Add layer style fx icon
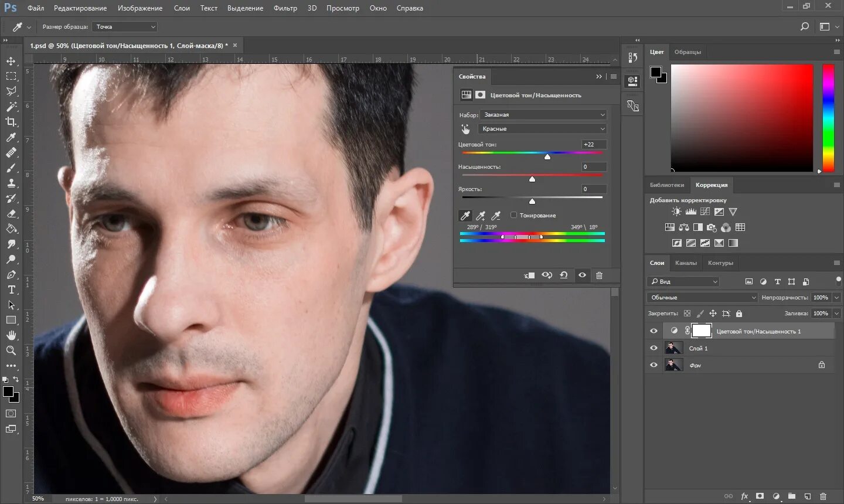Image resolution: width=844 pixels, height=504 pixels. pos(744,496)
